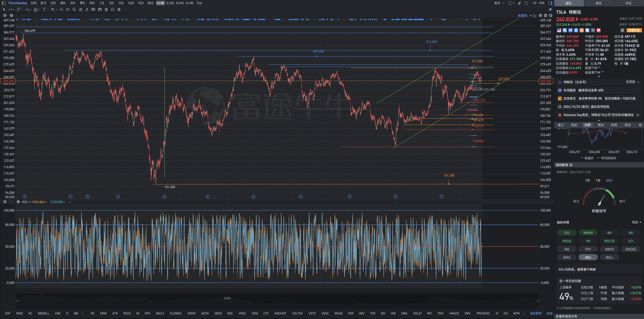The image size is (644, 319).
Task: Enter fullscreen chart mode
Action: pyautogui.click(x=526, y=3)
